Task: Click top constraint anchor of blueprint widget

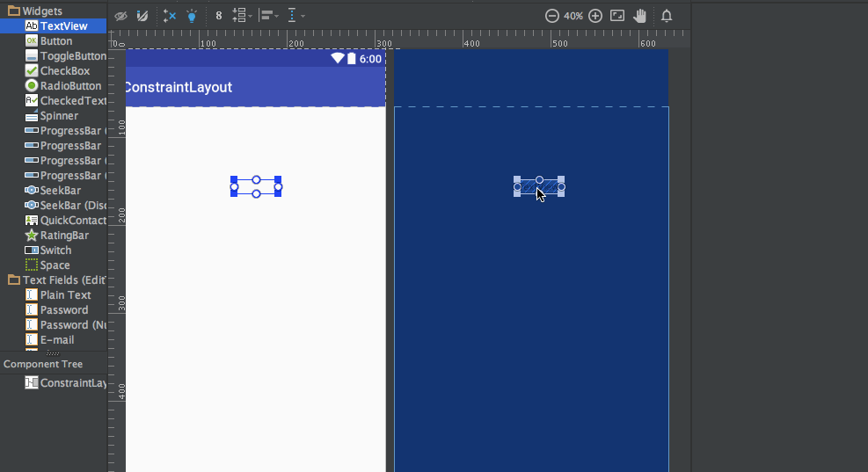Action: 539,180
